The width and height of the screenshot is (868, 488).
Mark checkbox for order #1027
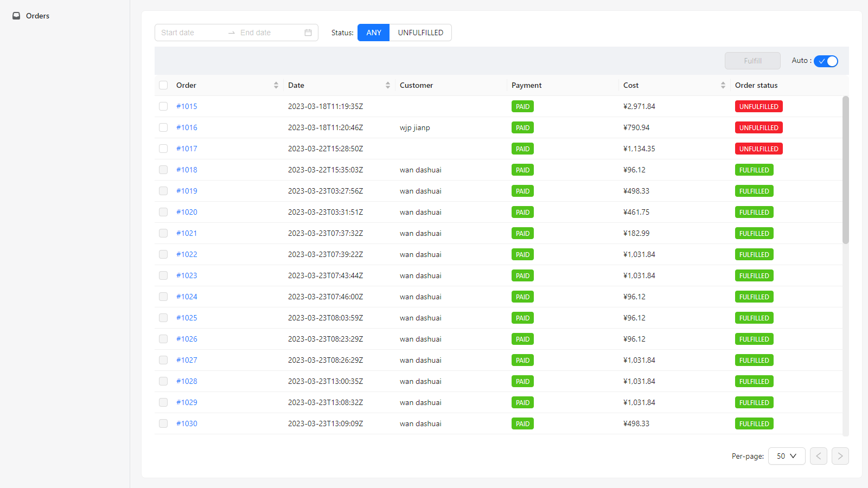[x=163, y=360]
